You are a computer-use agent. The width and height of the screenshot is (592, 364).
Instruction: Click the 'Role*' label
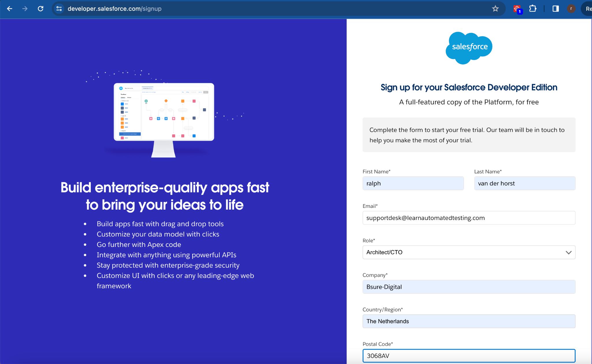click(x=369, y=240)
